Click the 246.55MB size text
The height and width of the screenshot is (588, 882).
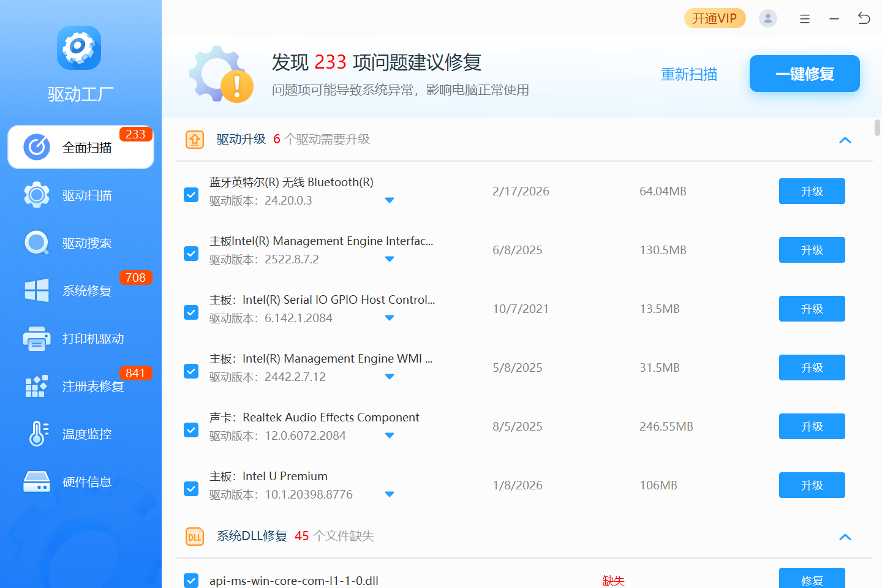click(x=666, y=426)
